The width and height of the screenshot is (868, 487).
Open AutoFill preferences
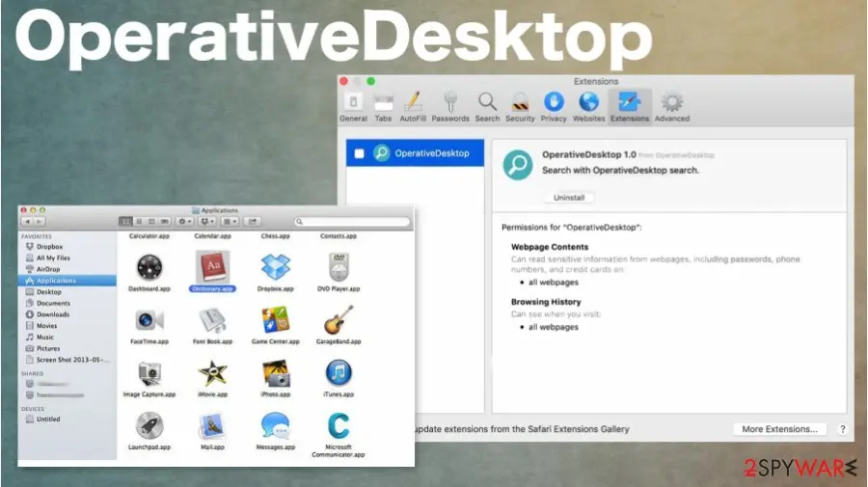pos(413,107)
